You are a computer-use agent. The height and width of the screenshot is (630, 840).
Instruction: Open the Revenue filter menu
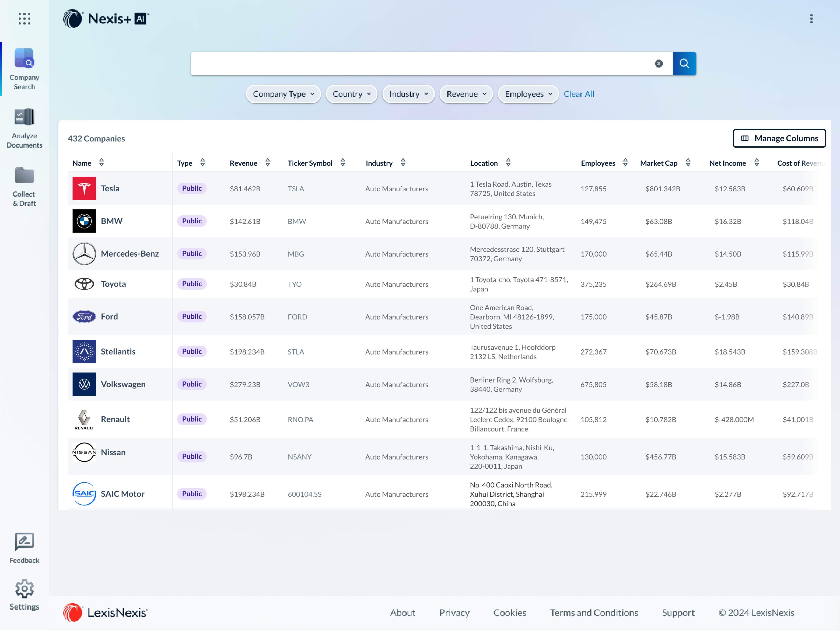pos(466,94)
